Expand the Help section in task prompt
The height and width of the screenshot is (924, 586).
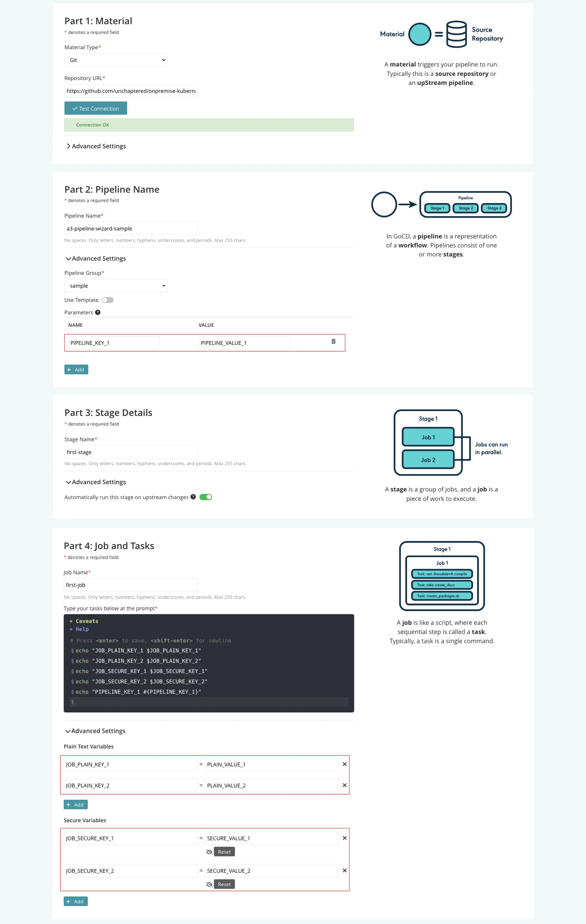tap(79, 629)
